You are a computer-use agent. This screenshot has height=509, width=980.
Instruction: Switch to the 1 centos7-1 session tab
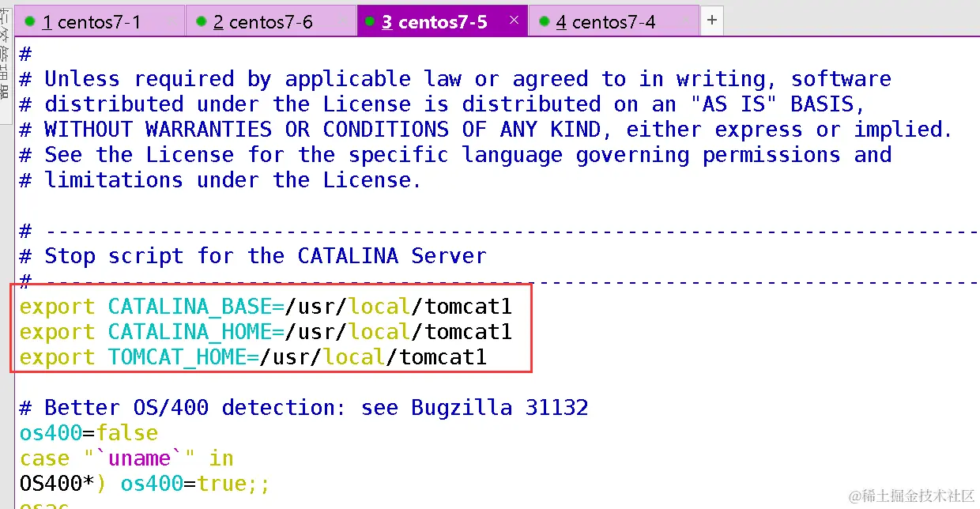99,21
